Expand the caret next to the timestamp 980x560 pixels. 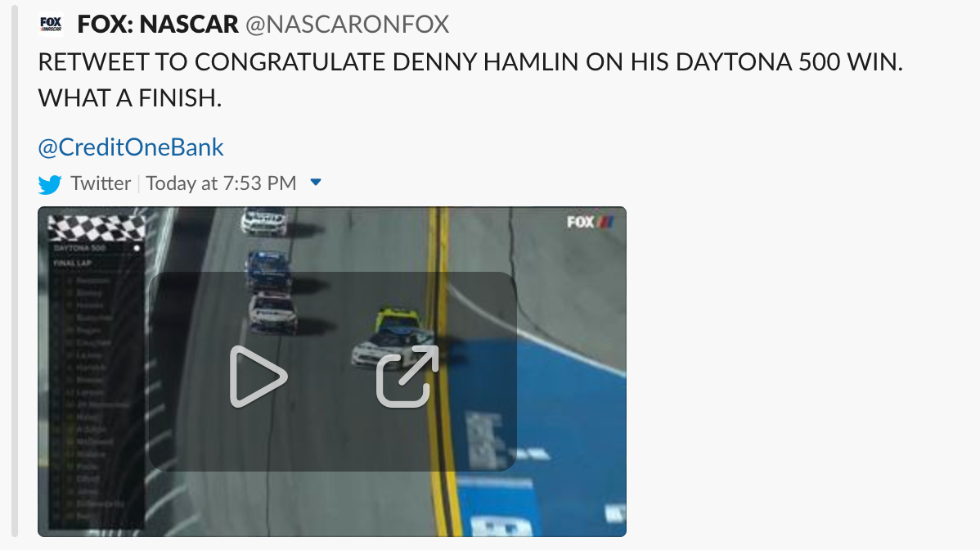(317, 183)
